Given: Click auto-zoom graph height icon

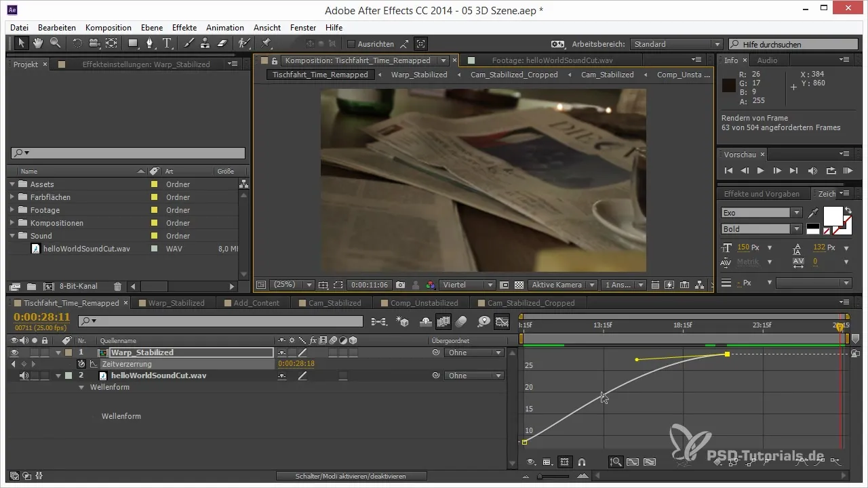Looking at the screenshot, I should 616,462.
